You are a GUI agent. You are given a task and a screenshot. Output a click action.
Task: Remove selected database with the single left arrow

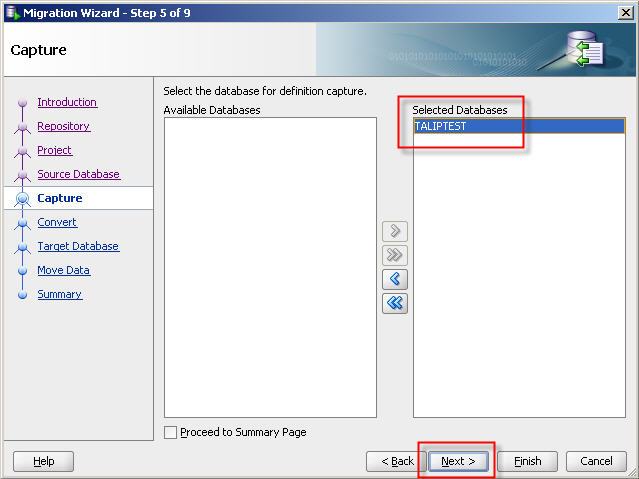(x=394, y=279)
